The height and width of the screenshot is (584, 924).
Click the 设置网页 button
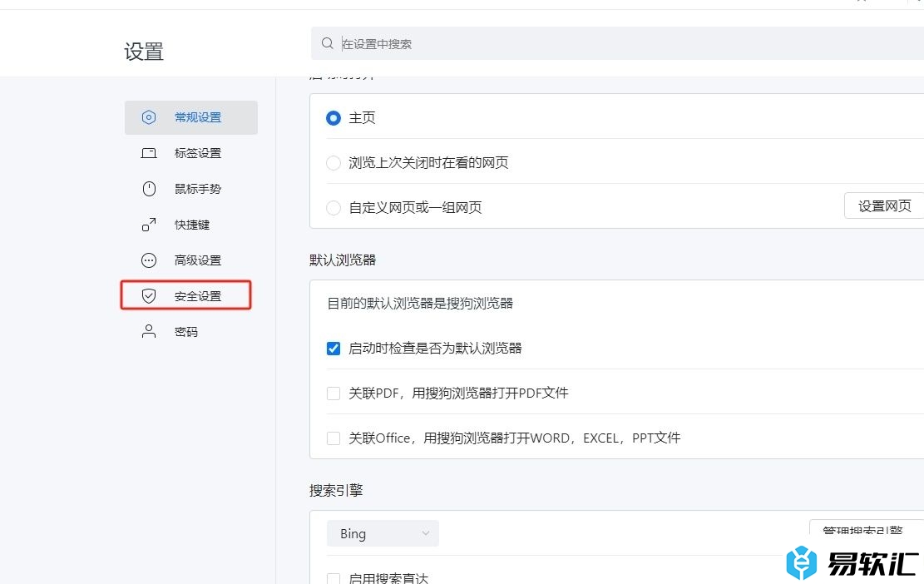click(x=884, y=205)
